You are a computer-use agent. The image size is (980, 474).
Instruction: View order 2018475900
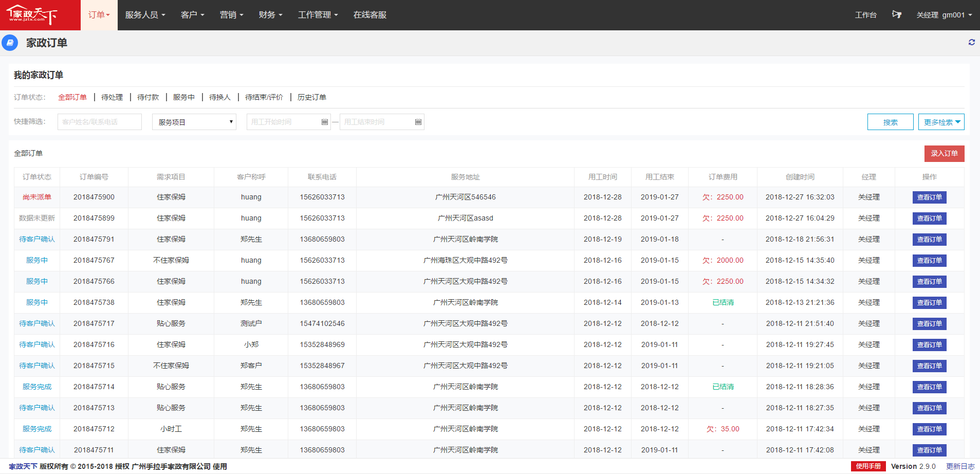pyautogui.click(x=930, y=197)
